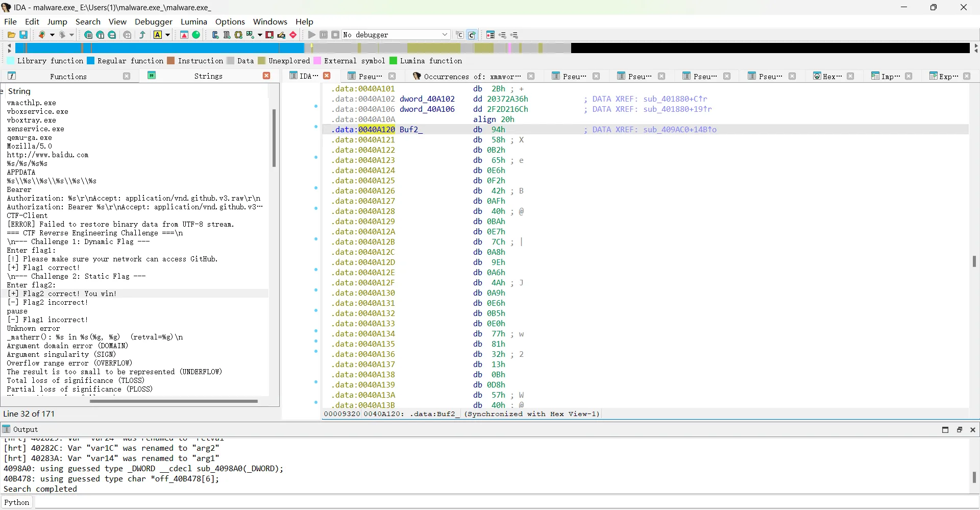Image resolution: width=980 pixels, height=510 pixels.
Task: Click the open file folder icon
Action: pos(11,35)
